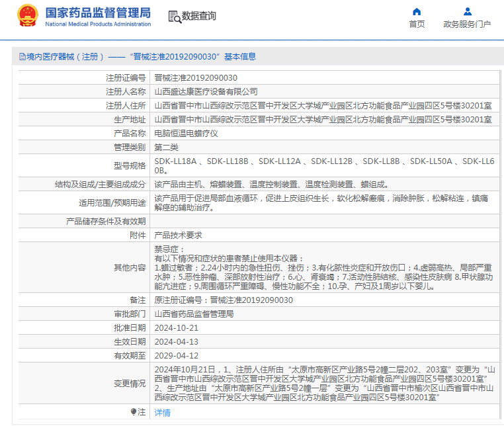Click the 该产品用于促进局部血液循环 usage text

tap(321, 203)
